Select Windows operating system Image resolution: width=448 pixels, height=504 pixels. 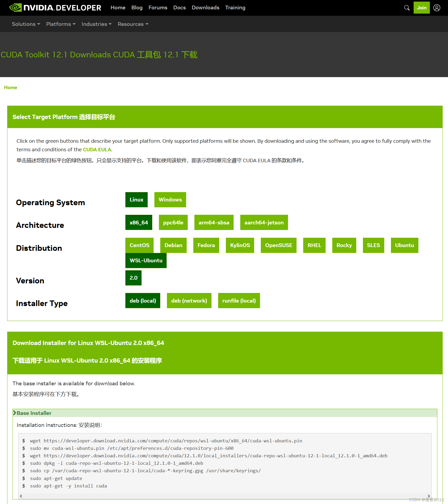pos(170,200)
